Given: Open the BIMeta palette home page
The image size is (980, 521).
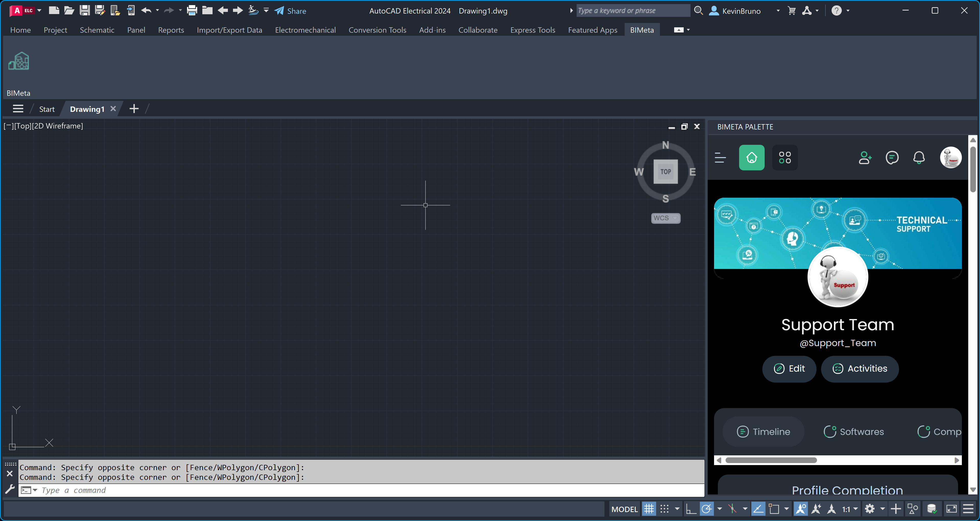Looking at the screenshot, I should click(752, 157).
